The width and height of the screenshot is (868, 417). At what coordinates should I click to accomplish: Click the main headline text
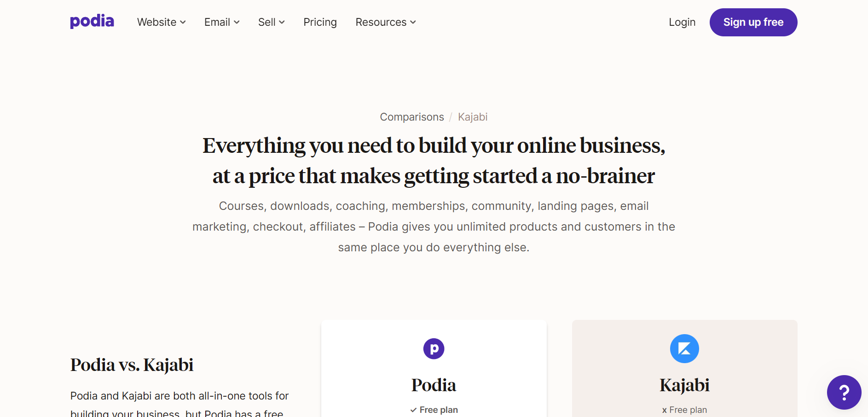coord(434,160)
